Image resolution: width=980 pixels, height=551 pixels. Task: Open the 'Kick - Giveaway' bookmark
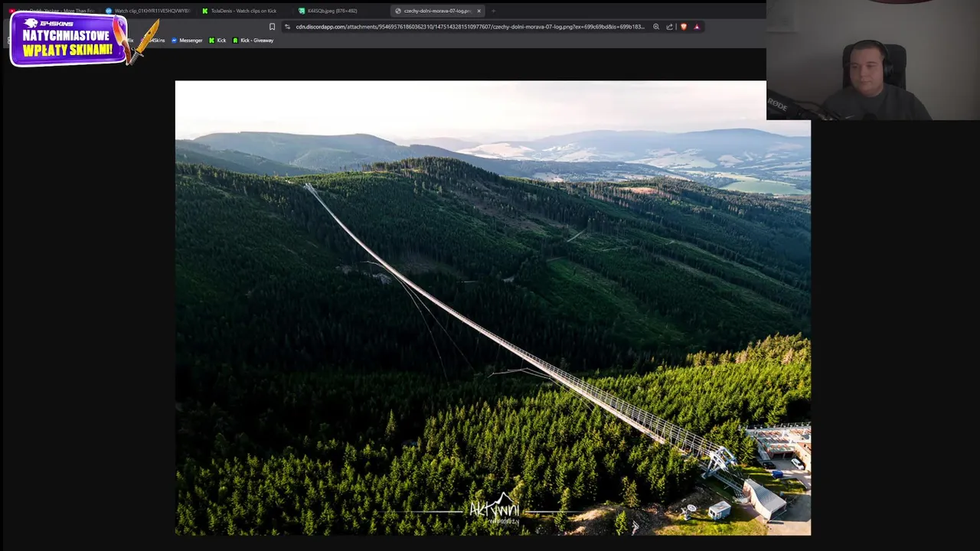point(253,41)
